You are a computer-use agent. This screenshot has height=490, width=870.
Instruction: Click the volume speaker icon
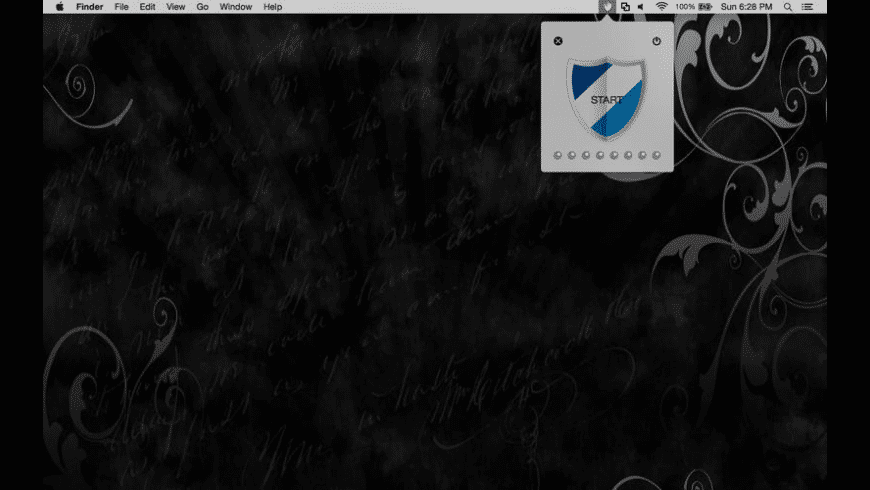pyautogui.click(x=641, y=7)
